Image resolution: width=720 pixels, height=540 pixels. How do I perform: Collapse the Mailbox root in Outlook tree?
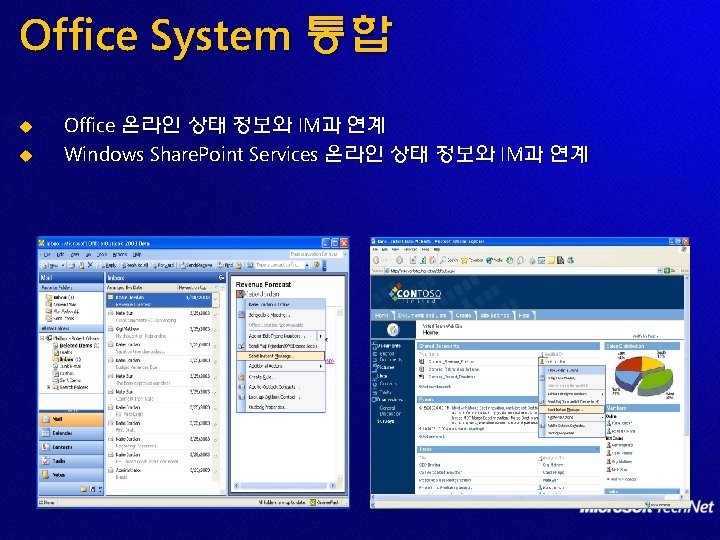tap(42, 338)
